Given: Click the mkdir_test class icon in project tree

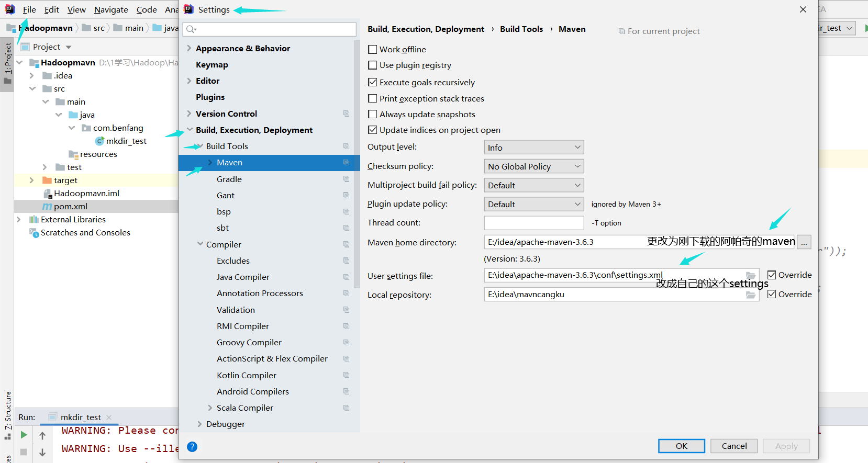Looking at the screenshot, I should coord(99,141).
